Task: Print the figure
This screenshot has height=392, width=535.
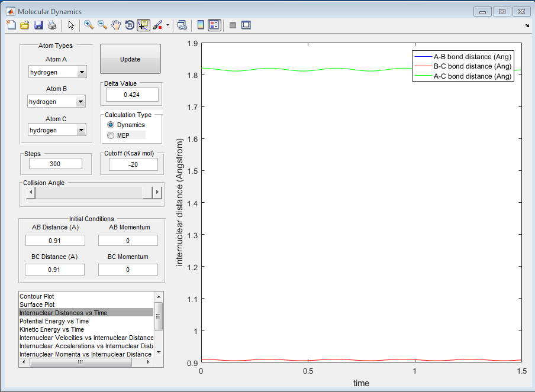Action: (52, 25)
